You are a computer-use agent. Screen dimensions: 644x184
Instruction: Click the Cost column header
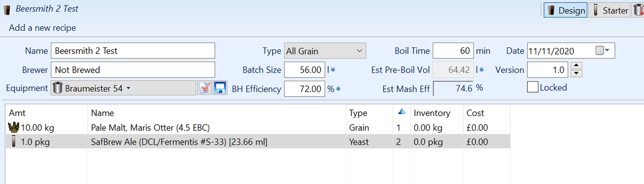[x=475, y=113]
